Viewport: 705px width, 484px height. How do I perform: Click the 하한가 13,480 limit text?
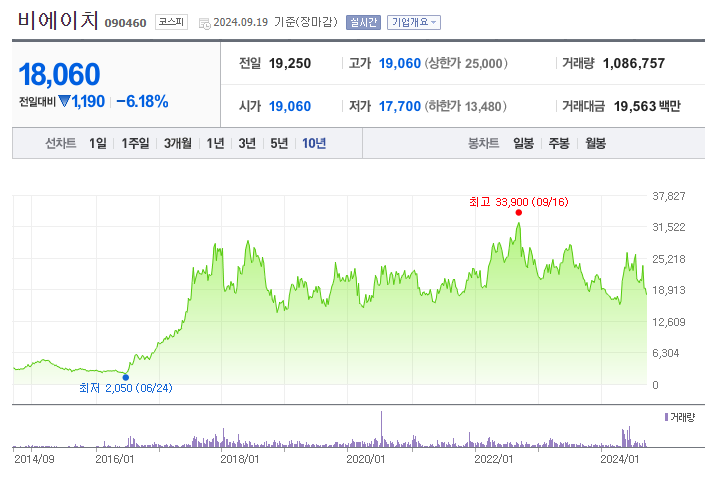[x=466, y=106]
